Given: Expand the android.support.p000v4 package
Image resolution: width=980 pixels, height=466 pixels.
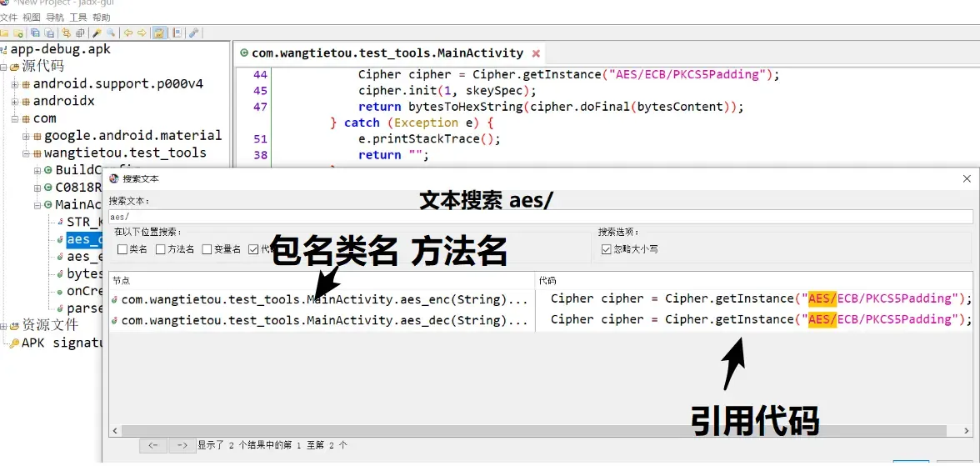Looking at the screenshot, I should [15, 84].
